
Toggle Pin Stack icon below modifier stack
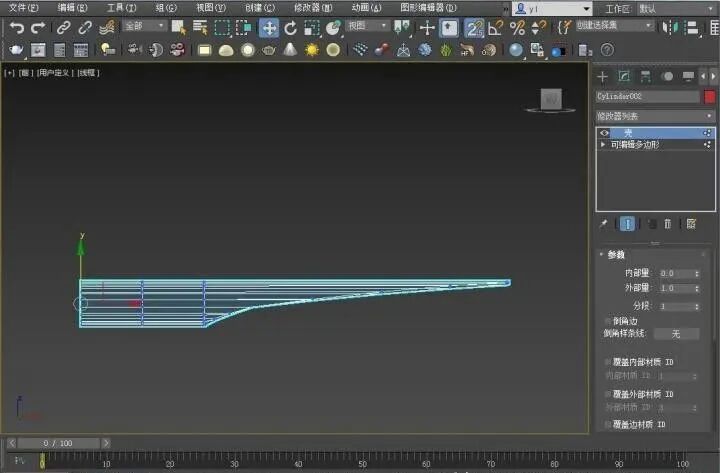tap(603, 224)
